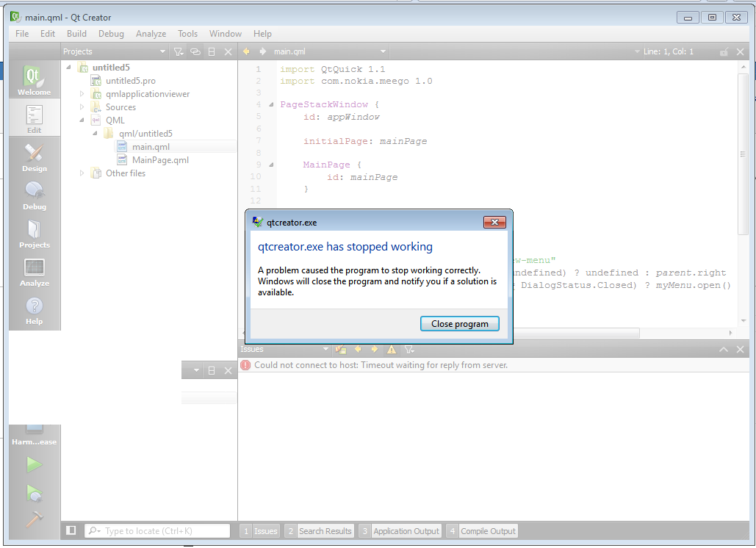Build project with the hammer icon
756x548 pixels.
point(34,519)
